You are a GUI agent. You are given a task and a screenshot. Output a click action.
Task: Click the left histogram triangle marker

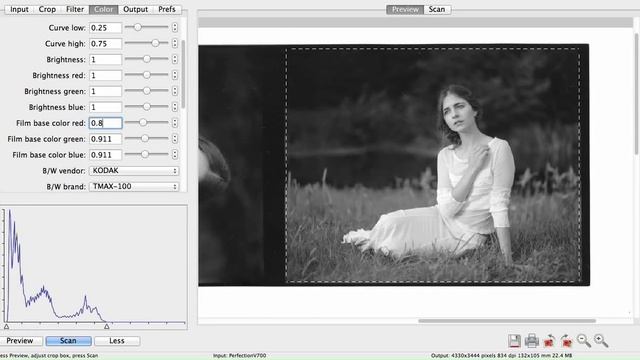click(x=7, y=326)
